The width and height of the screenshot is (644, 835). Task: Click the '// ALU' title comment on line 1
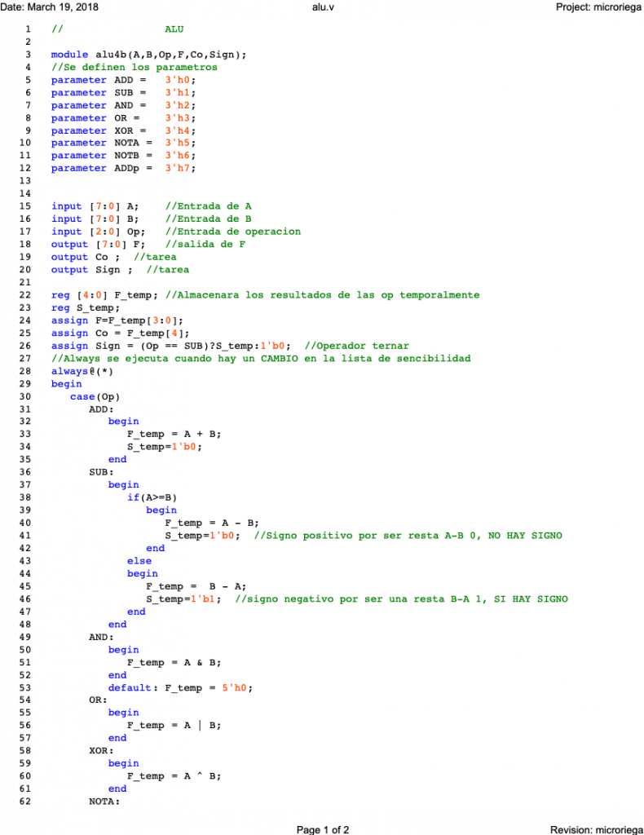pyautogui.click(x=117, y=30)
